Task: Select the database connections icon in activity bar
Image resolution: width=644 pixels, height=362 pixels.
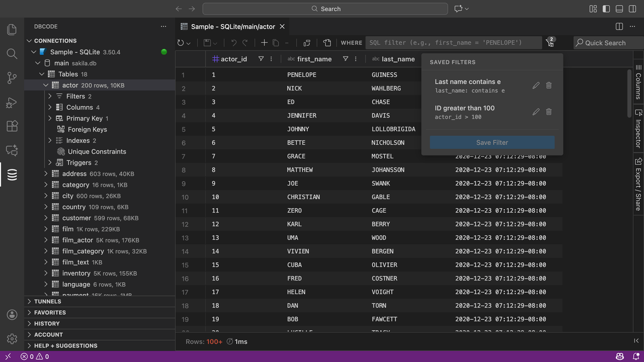Action: tap(12, 173)
